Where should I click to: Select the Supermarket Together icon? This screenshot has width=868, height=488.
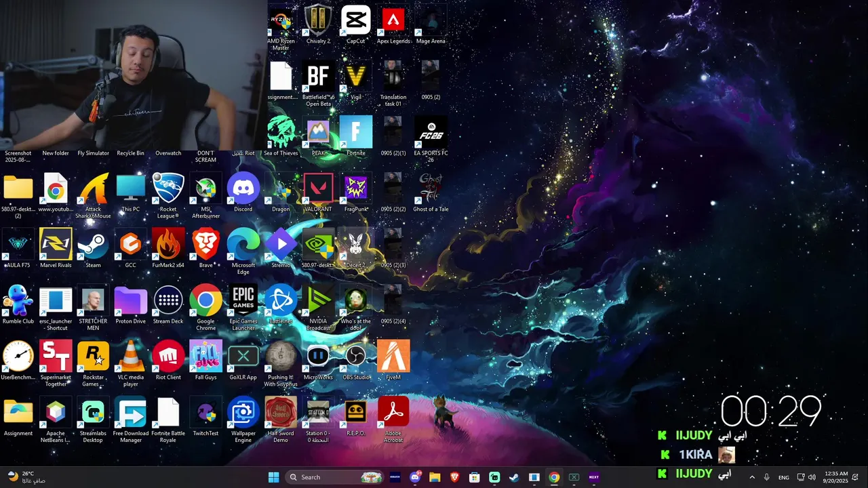tap(56, 357)
